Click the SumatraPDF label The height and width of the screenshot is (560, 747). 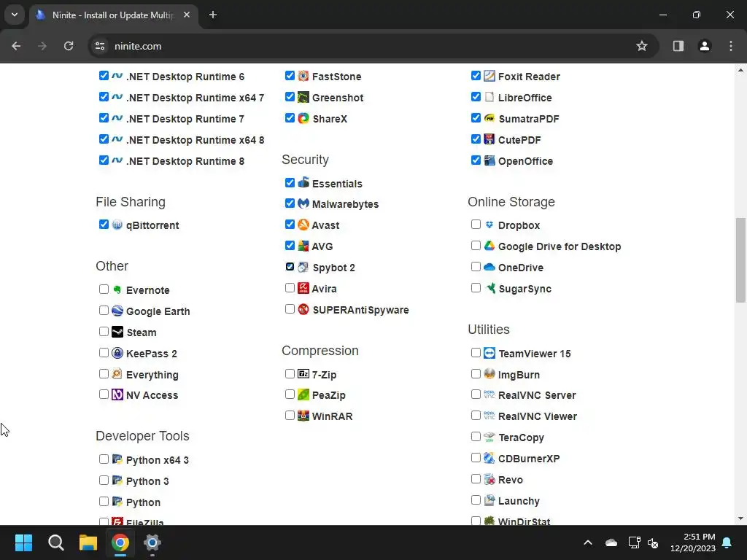529,119
